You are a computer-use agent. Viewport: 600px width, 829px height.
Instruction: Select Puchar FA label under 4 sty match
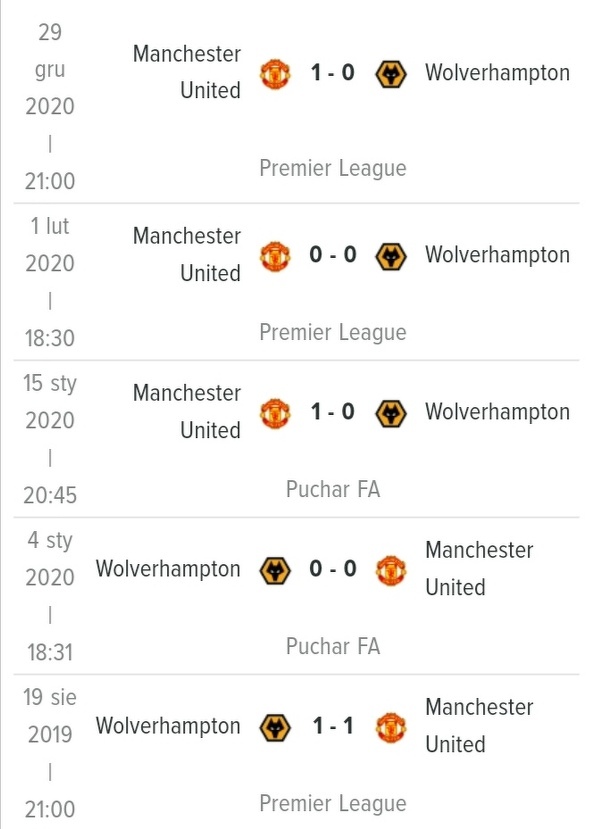[x=333, y=646]
